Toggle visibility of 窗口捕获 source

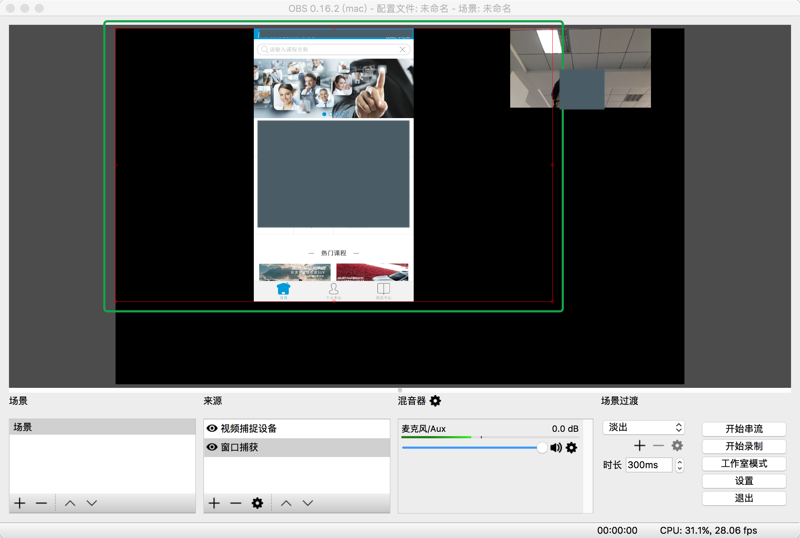(212, 447)
